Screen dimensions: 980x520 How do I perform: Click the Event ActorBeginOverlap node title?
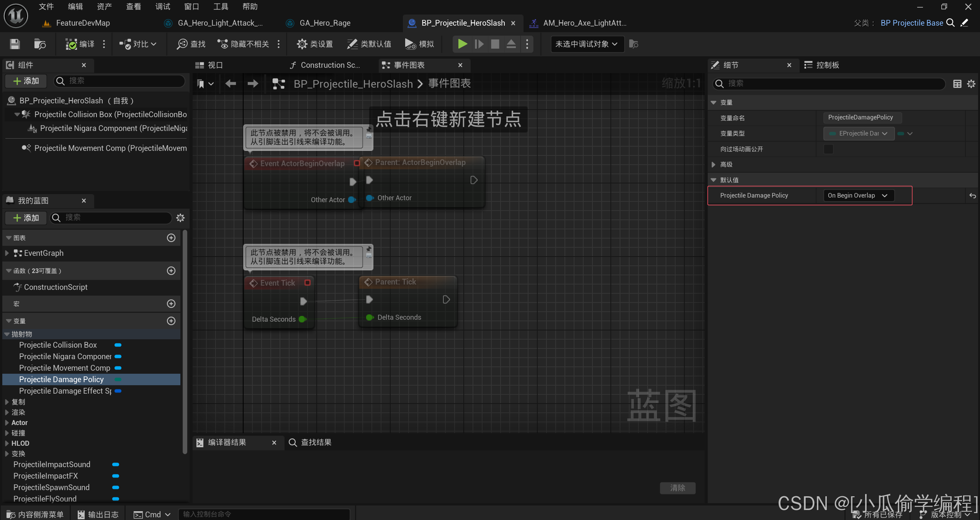click(x=302, y=164)
